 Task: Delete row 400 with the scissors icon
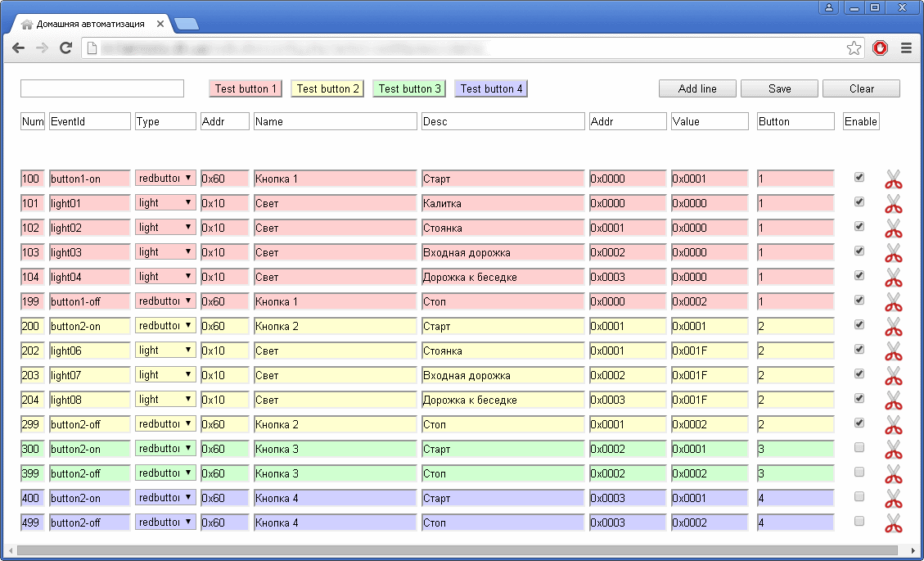point(894,499)
